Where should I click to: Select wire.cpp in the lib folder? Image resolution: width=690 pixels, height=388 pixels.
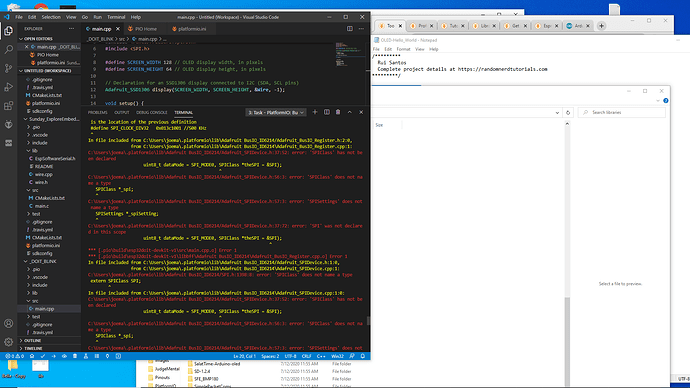44,174
